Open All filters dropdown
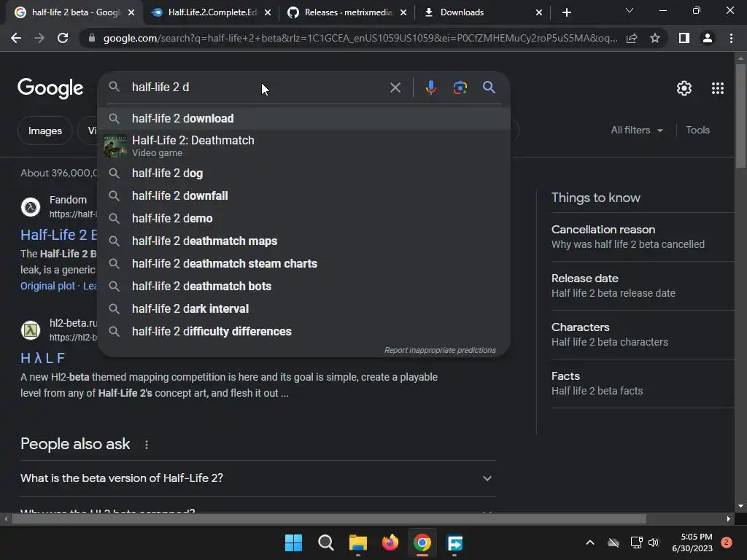 point(636,130)
